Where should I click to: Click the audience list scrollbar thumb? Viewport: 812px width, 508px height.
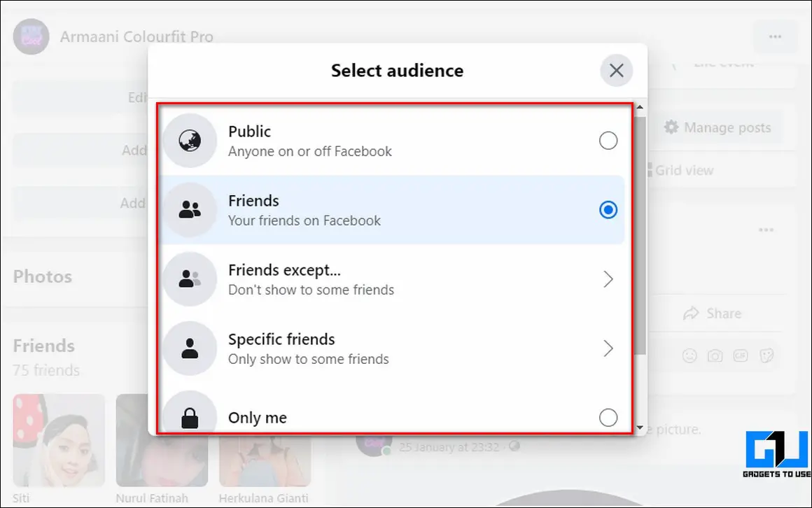coord(640,236)
